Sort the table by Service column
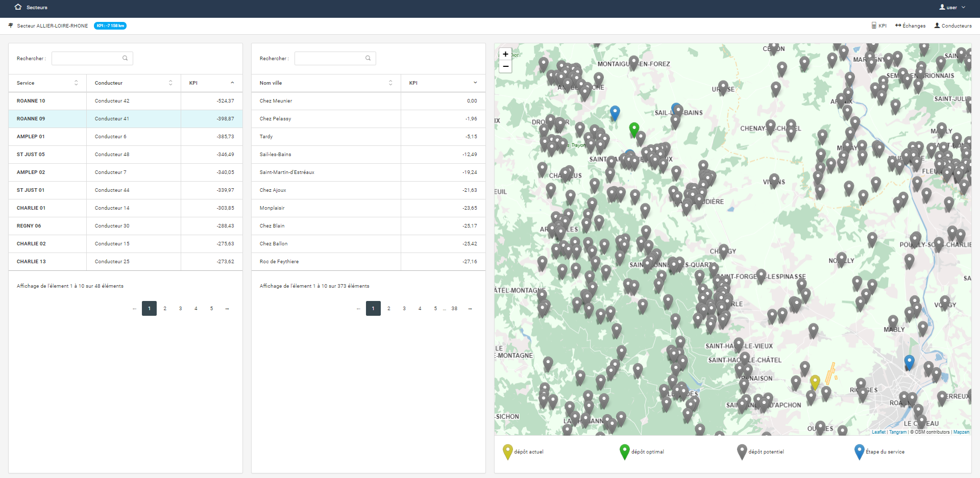Image resolution: width=980 pixels, height=478 pixels. point(47,83)
